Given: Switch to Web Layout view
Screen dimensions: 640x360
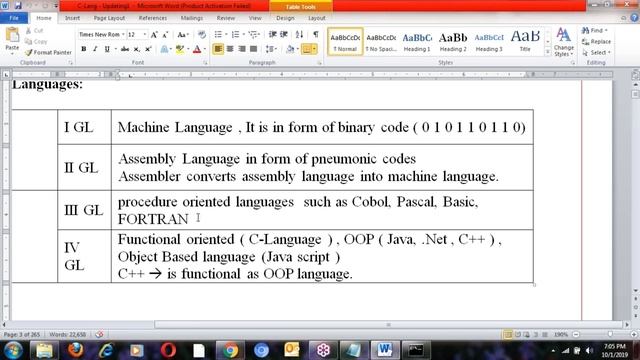Looking at the screenshot, I should coord(527,335).
